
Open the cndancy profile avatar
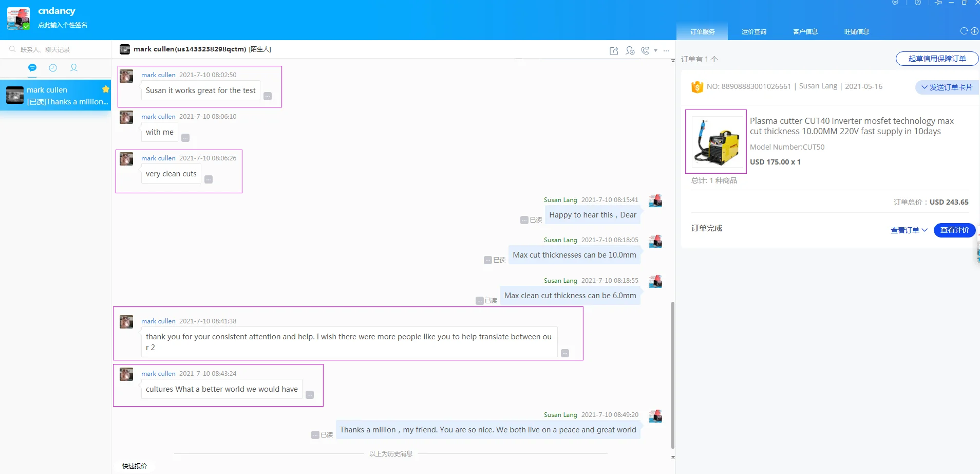pyautogui.click(x=18, y=19)
